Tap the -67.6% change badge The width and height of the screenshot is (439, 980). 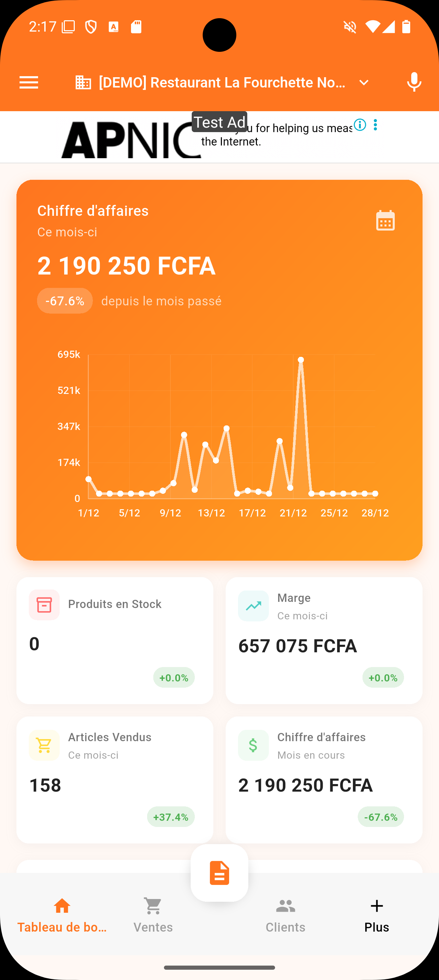click(64, 300)
